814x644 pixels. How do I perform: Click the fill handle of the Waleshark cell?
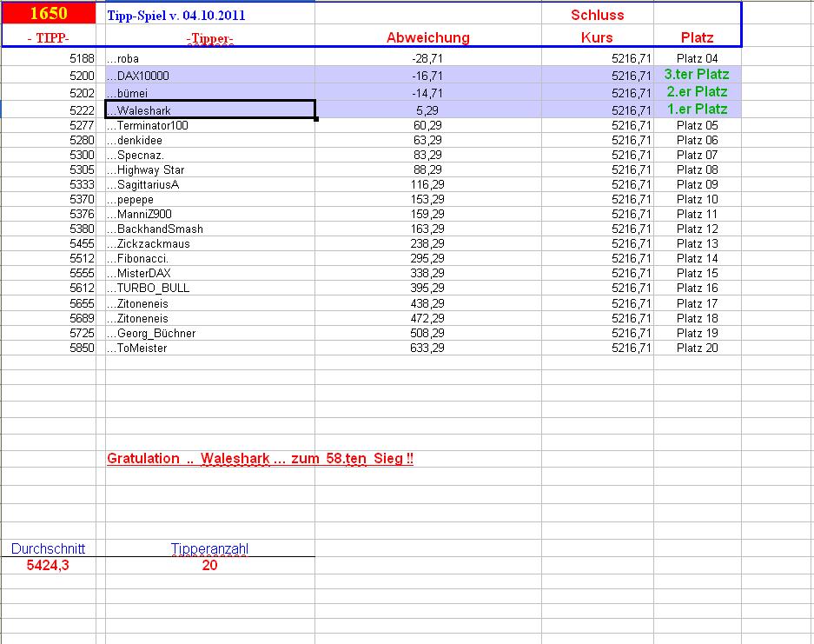pos(316,119)
